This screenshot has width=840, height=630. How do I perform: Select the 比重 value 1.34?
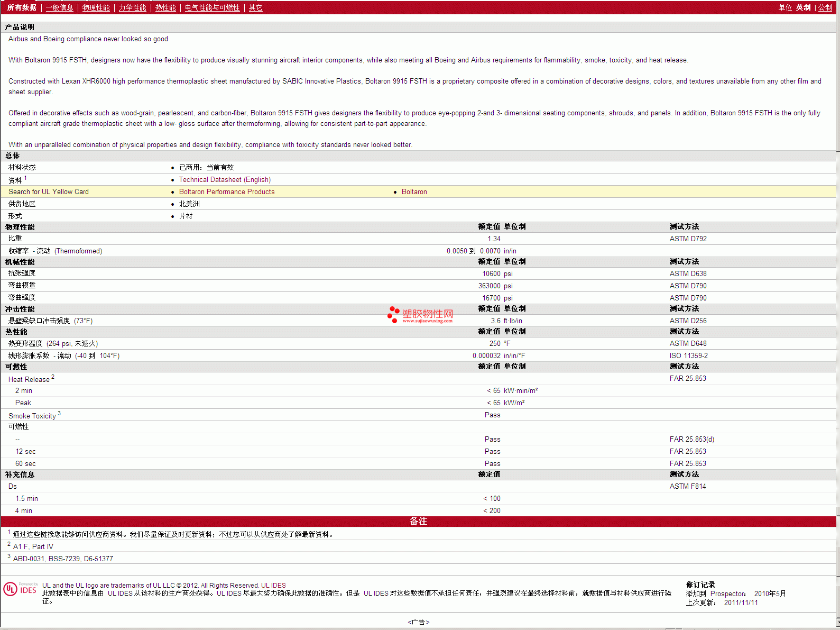(494, 239)
